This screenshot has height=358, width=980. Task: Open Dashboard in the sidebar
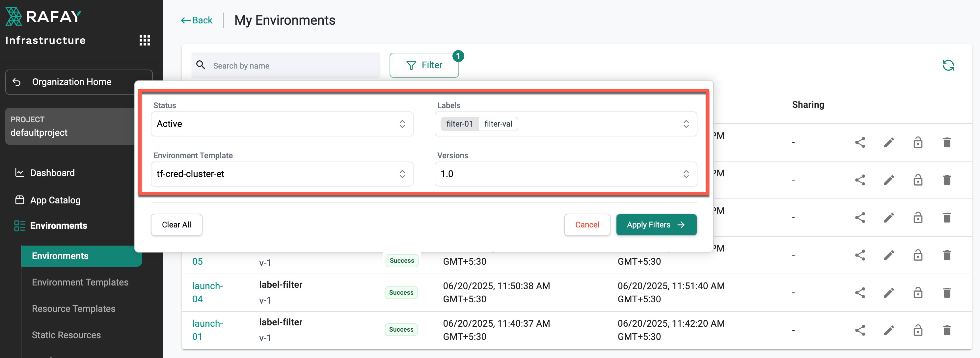52,173
